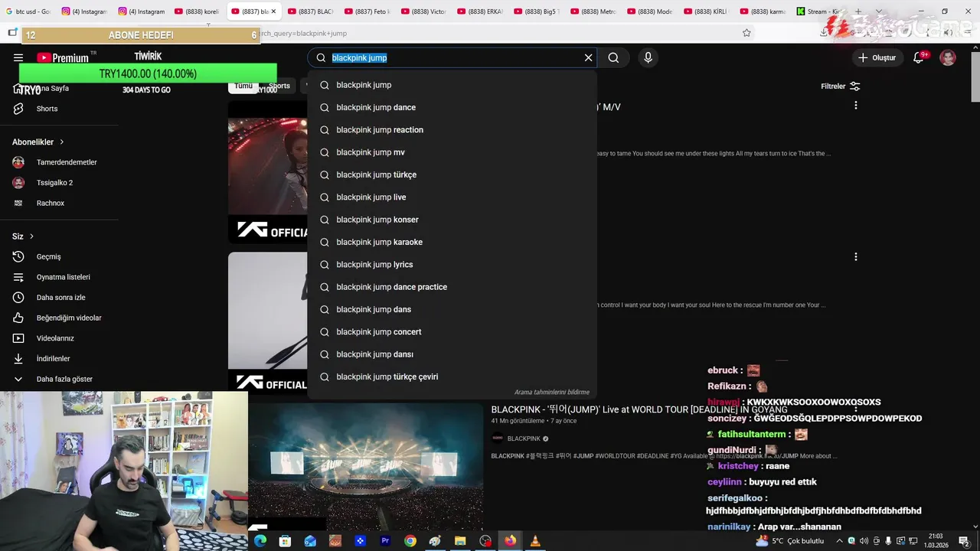The image size is (980, 551).
Task: Open Daha sonra izle watch later
Action: click(x=59, y=298)
